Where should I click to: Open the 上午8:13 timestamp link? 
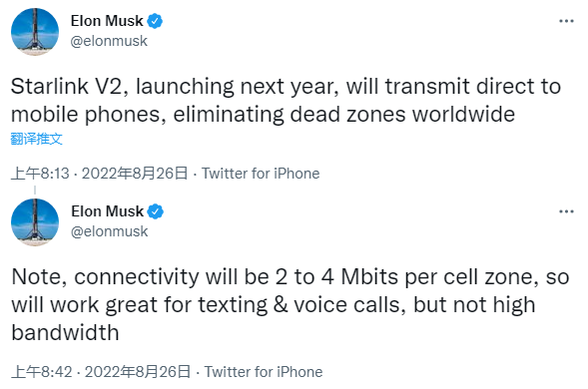[40, 174]
